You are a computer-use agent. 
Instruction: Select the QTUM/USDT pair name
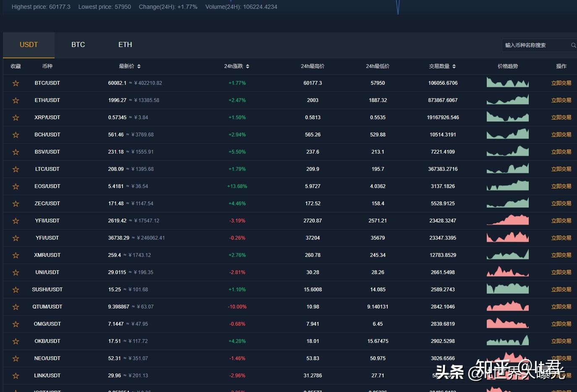pyautogui.click(x=47, y=307)
